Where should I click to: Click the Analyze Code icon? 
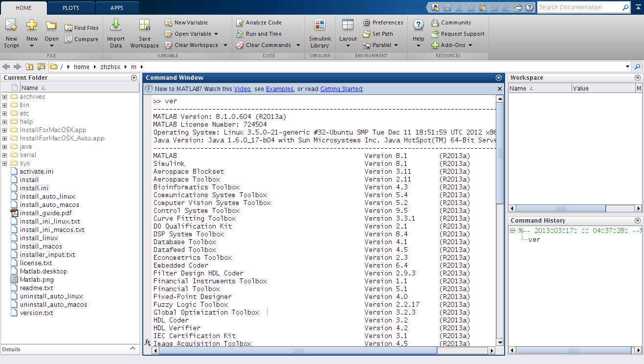(x=240, y=23)
